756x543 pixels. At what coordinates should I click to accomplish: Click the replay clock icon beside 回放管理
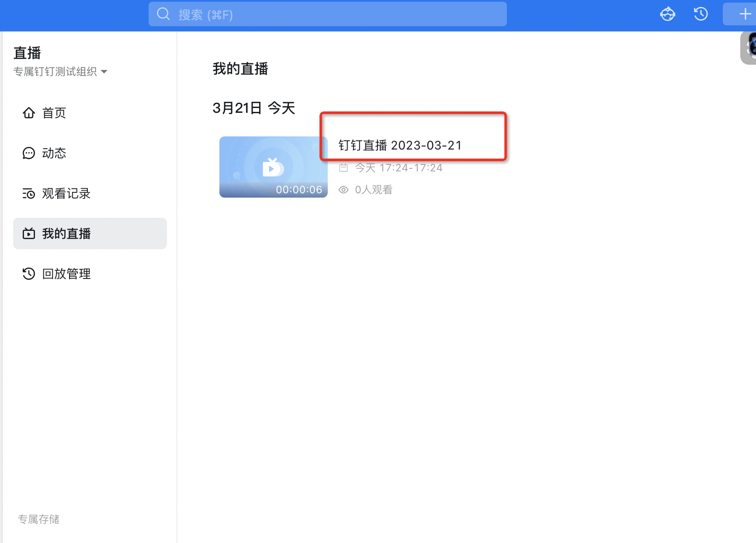(29, 274)
